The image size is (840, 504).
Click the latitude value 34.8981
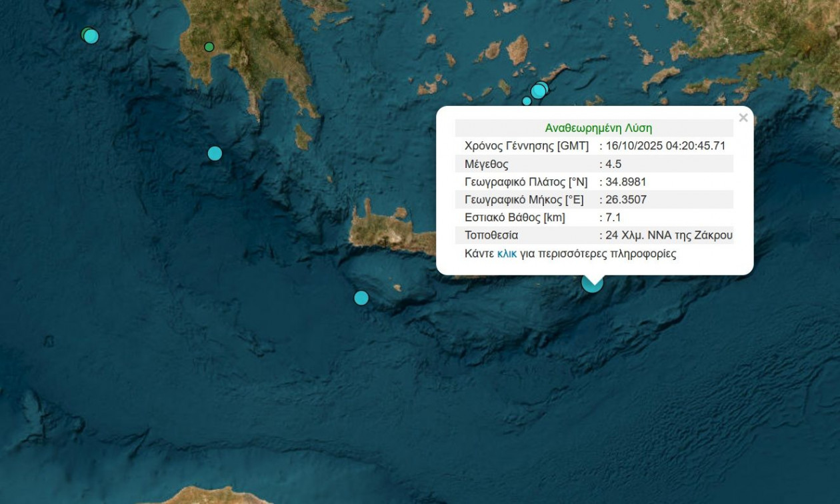pyautogui.click(x=625, y=182)
